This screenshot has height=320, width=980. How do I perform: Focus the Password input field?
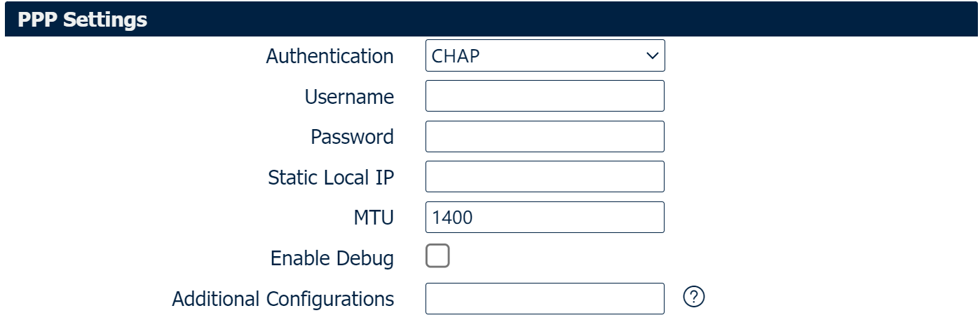[x=544, y=137]
